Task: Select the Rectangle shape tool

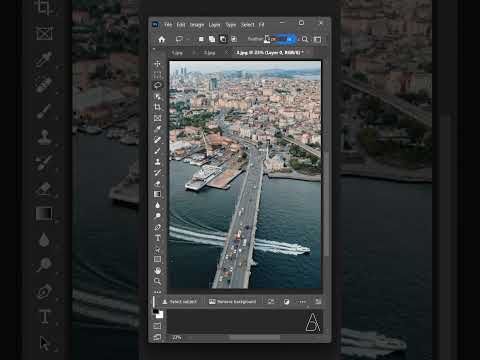Action: (x=157, y=259)
